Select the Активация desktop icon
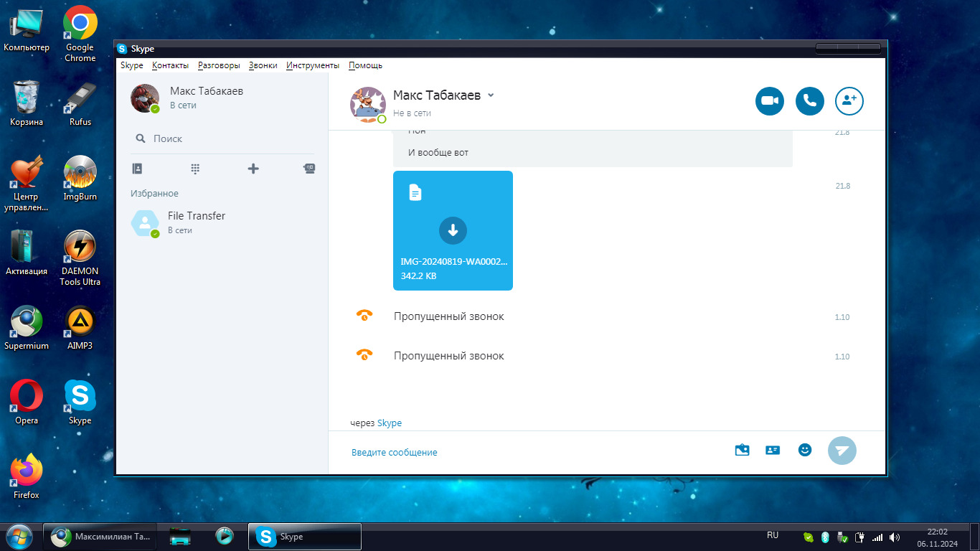980x551 pixels. tap(27, 253)
